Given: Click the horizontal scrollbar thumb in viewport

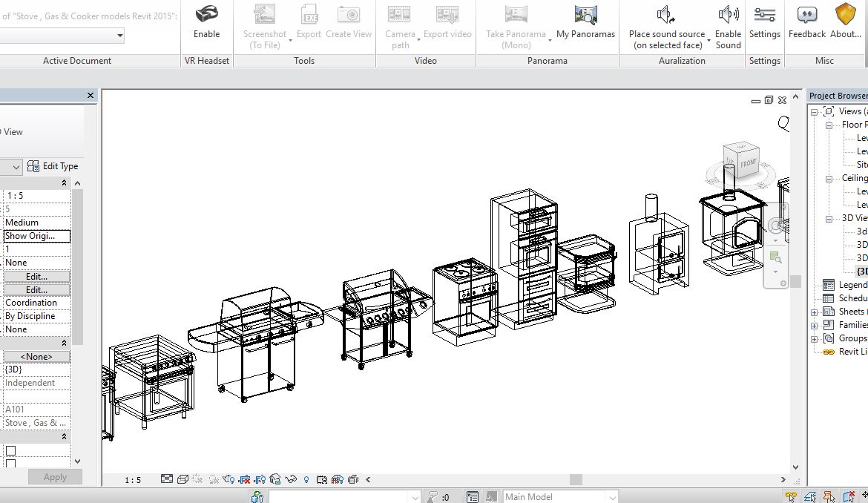Looking at the screenshot, I should coord(576,480).
